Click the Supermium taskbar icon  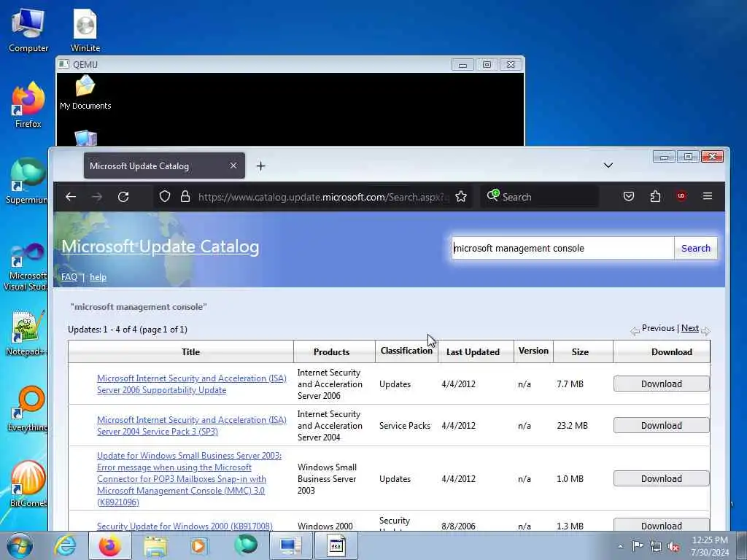[246, 545]
